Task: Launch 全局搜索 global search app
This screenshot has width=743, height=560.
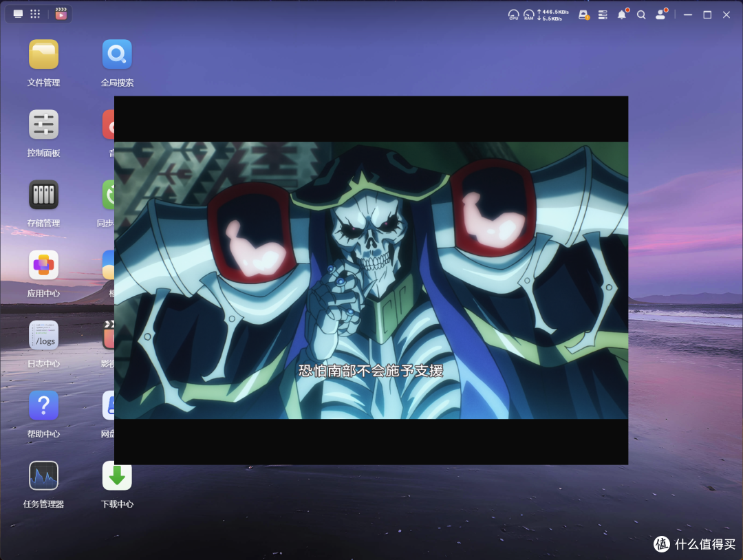Action: 117,63
